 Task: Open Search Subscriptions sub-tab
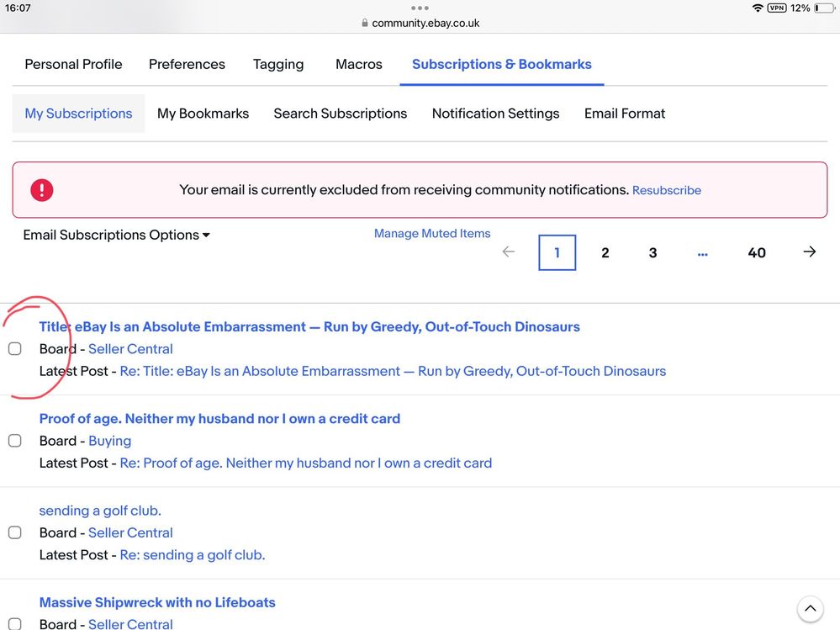tap(341, 114)
